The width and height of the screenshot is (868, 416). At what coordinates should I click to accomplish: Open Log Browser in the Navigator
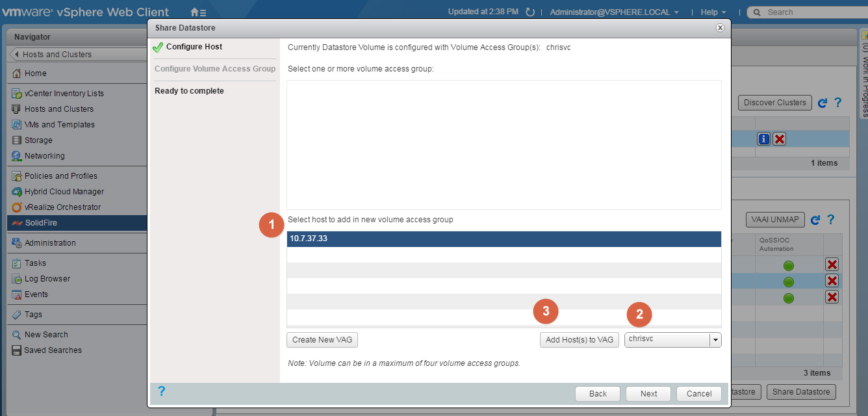pos(47,279)
